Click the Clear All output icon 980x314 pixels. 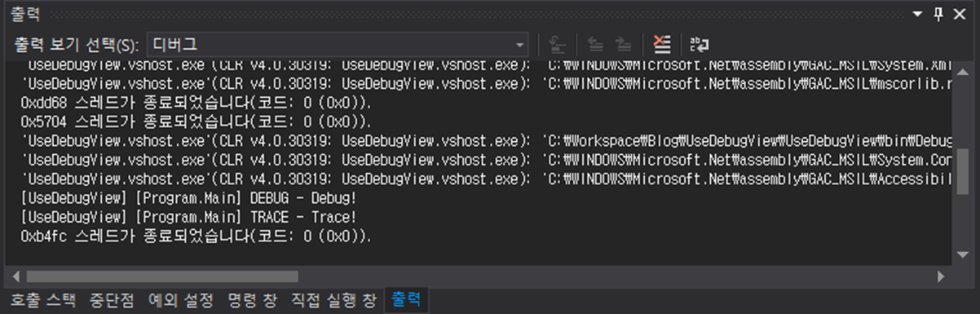(663, 44)
